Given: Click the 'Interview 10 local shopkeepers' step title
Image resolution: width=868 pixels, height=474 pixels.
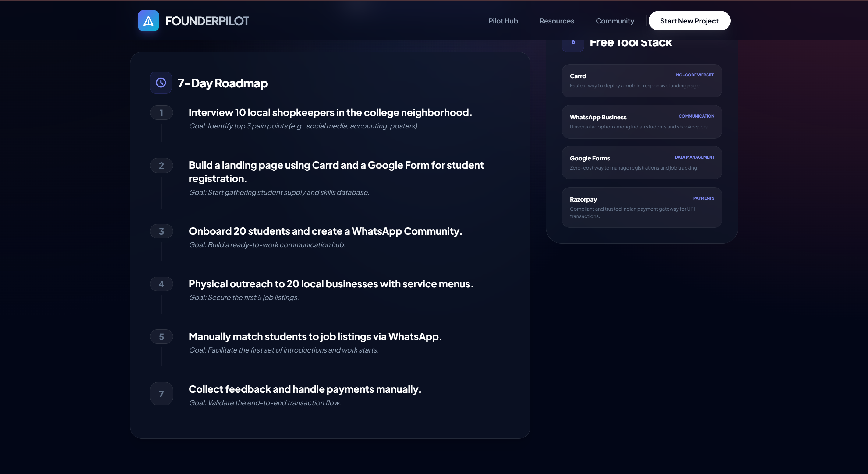Looking at the screenshot, I should tap(330, 112).
